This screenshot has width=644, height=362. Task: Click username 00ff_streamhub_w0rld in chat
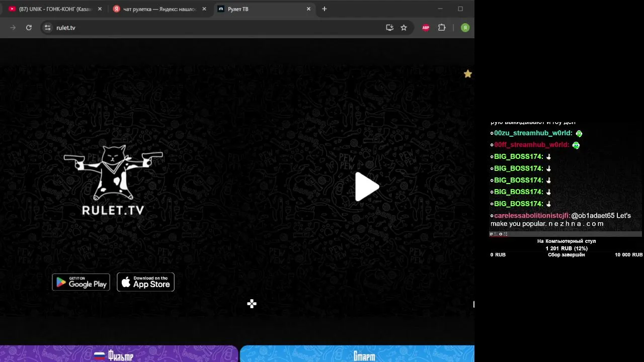tap(532, 145)
